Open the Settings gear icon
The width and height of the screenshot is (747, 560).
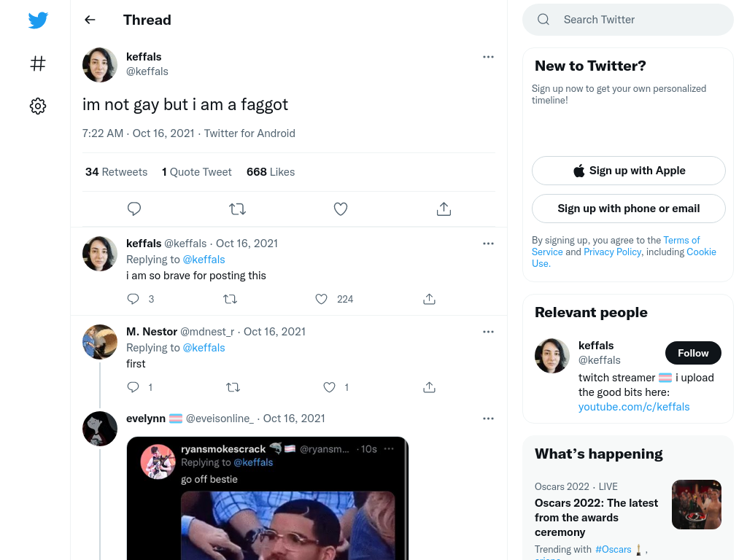(x=38, y=106)
